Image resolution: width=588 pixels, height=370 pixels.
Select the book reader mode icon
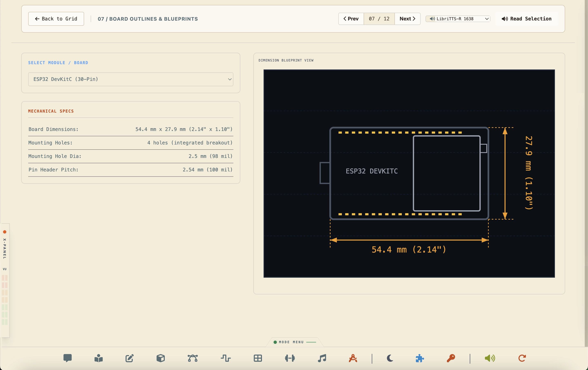[x=98, y=358]
